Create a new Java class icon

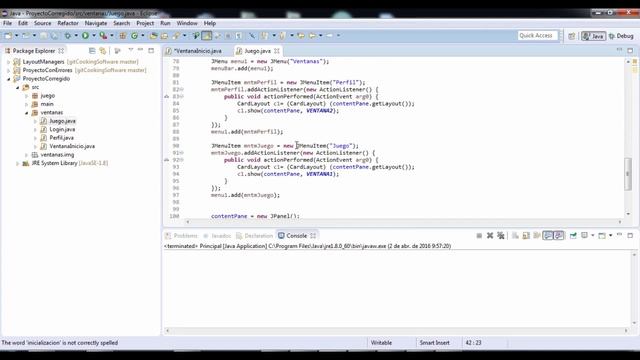134,36
